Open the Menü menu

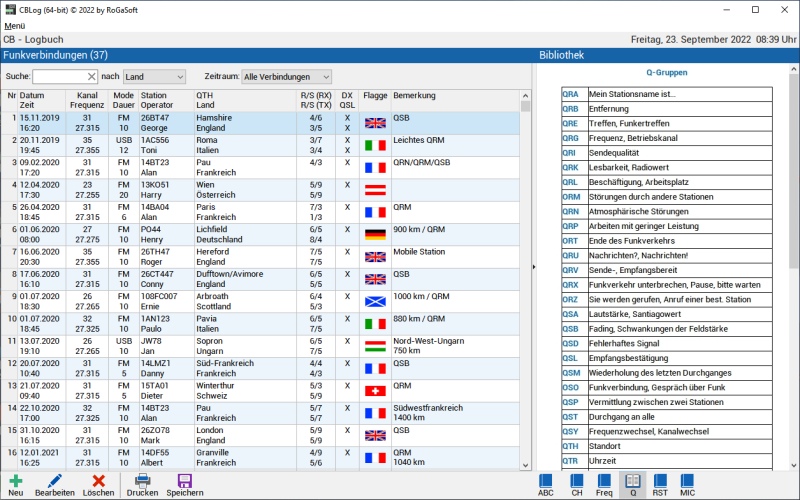click(15, 25)
